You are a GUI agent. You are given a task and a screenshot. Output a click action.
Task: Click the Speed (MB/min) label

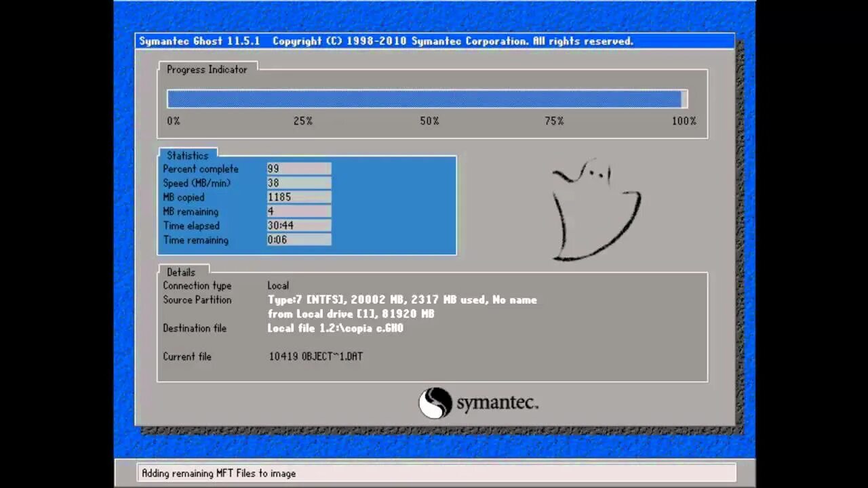pos(197,183)
